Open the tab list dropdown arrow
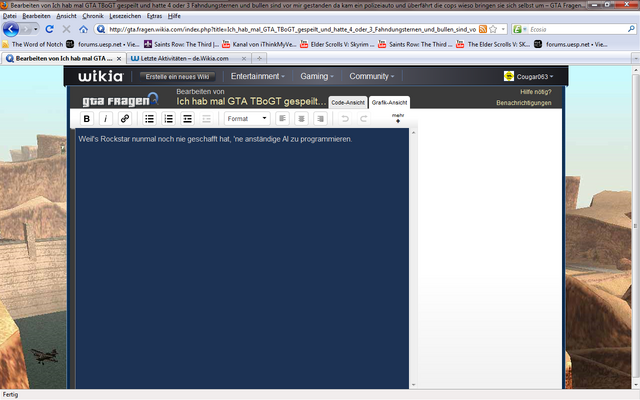This screenshot has width=640, height=400. 636,58
